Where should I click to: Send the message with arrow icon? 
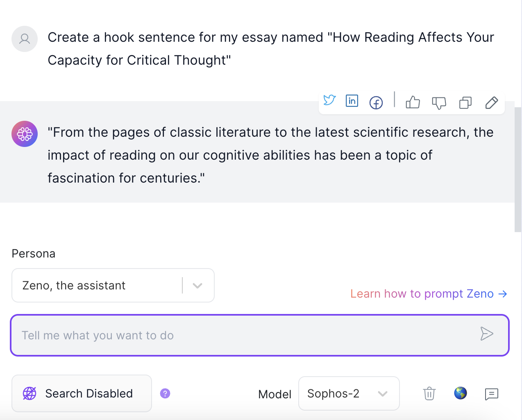tap(487, 334)
